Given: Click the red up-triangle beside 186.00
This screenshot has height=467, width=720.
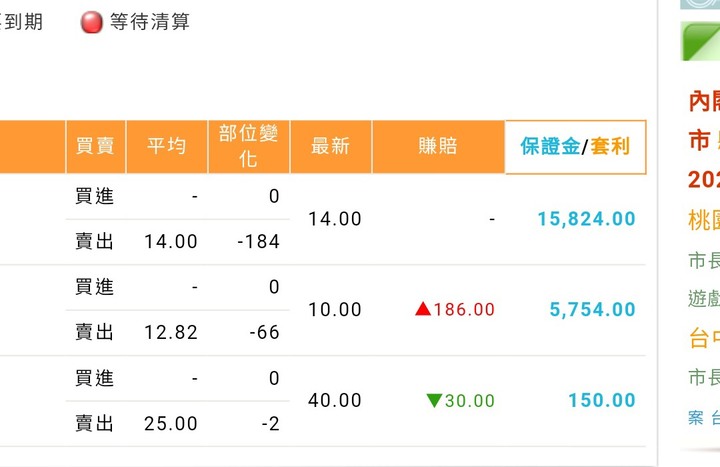Looking at the screenshot, I should pyautogui.click(x=423, y=309).
